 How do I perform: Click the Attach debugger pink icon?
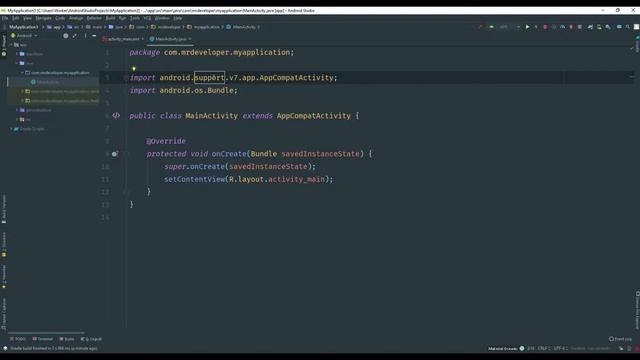click(571, 27)
